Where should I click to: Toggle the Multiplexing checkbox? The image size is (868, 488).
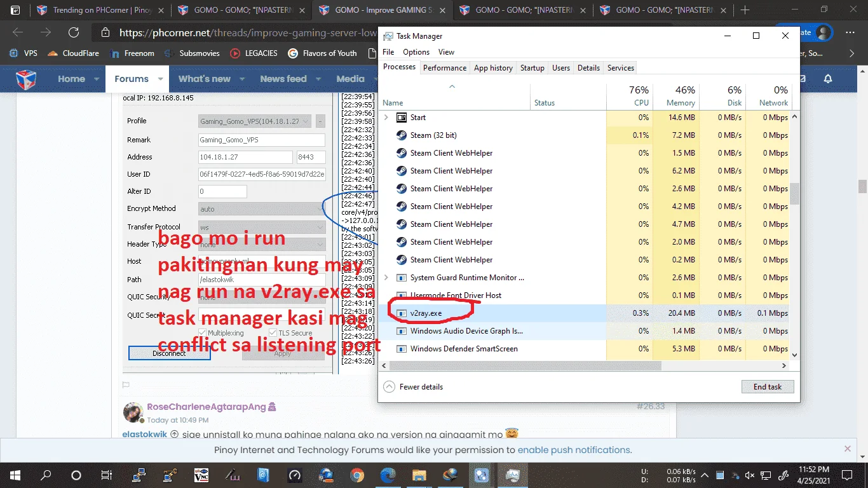[203, 333]
